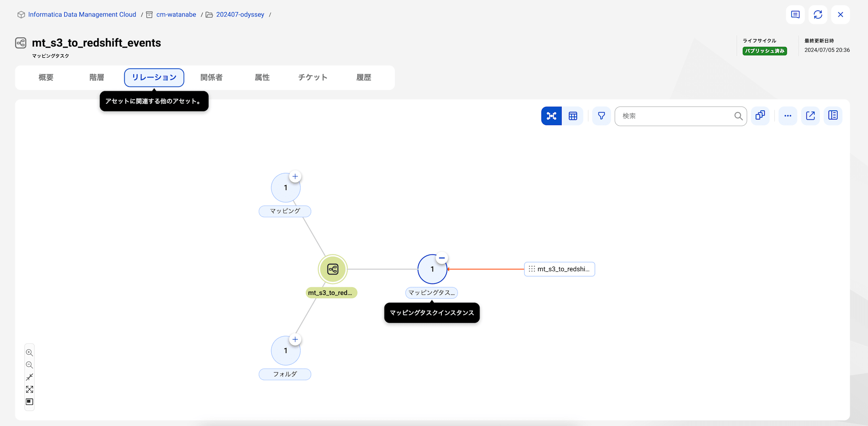Select the フォルダ node circle

(286, 350)
